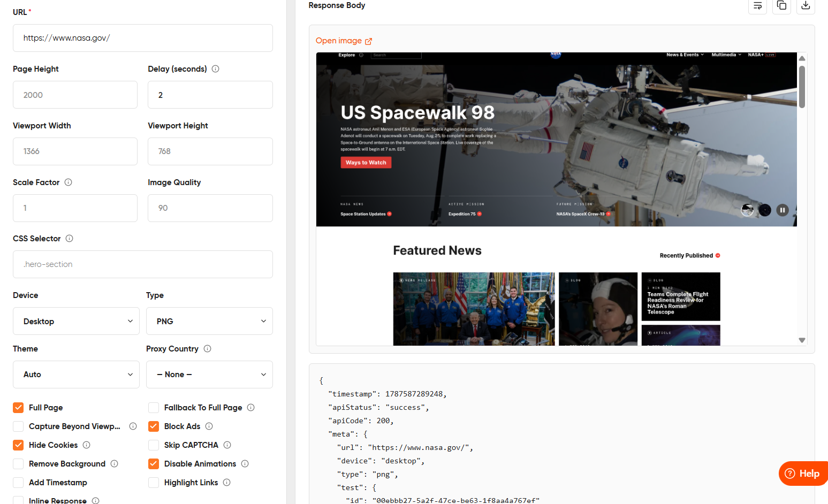Show info icon beside Block Ads
828x504 pixels.
[209, 426]
